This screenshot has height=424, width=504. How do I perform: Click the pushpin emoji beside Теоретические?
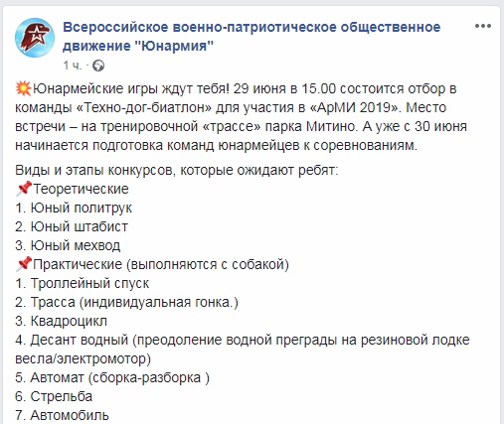tap(24, 189)
